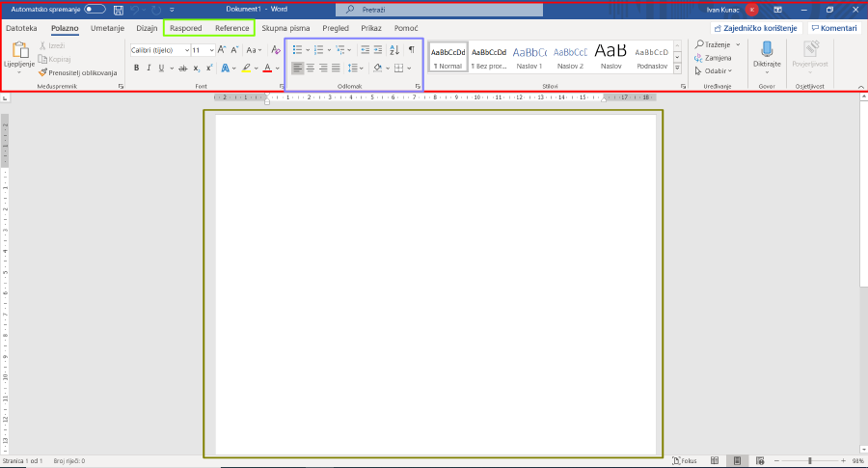Toggle bold formatting

(x=136, y=69)
